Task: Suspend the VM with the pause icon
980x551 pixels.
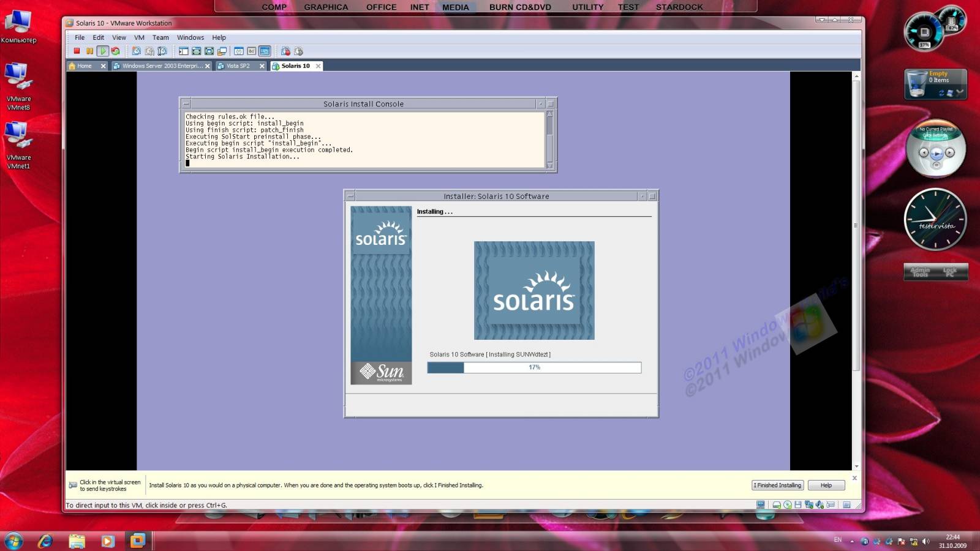Action: click(x=89, y=51)
